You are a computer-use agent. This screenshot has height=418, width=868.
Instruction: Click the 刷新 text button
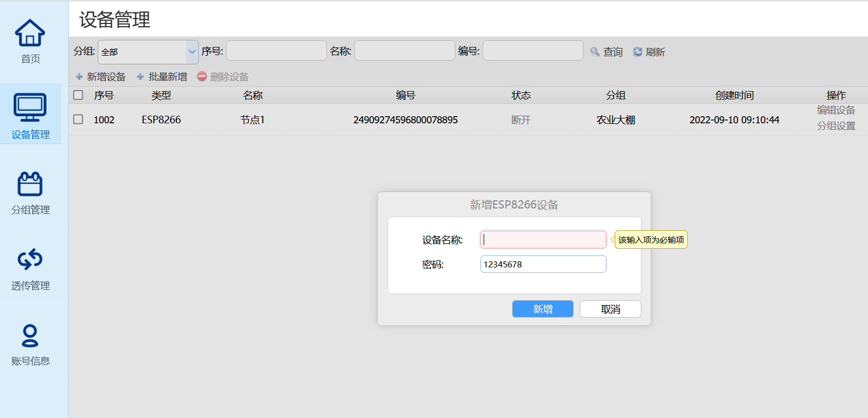point(655,52)
